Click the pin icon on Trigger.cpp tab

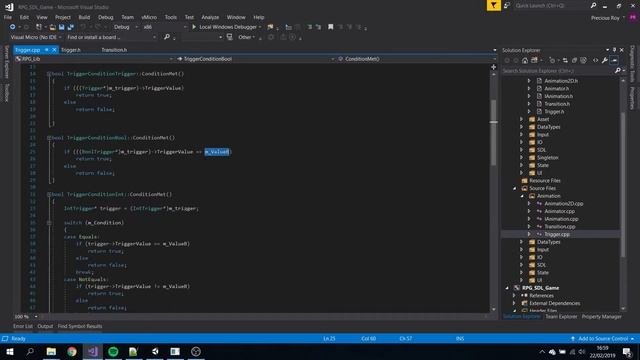(47, 50)
